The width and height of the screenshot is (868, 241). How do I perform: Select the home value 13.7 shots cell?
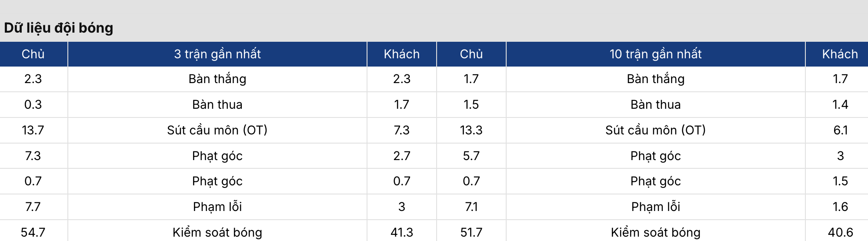33,130
